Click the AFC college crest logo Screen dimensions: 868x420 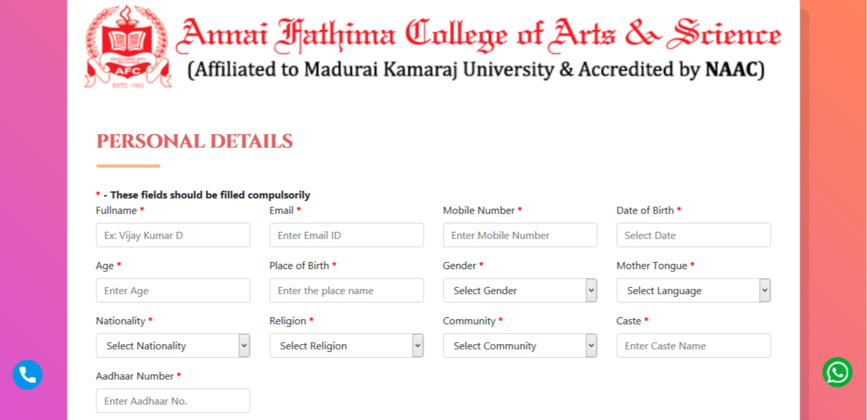pyautogui.click(x=128, y=47)
